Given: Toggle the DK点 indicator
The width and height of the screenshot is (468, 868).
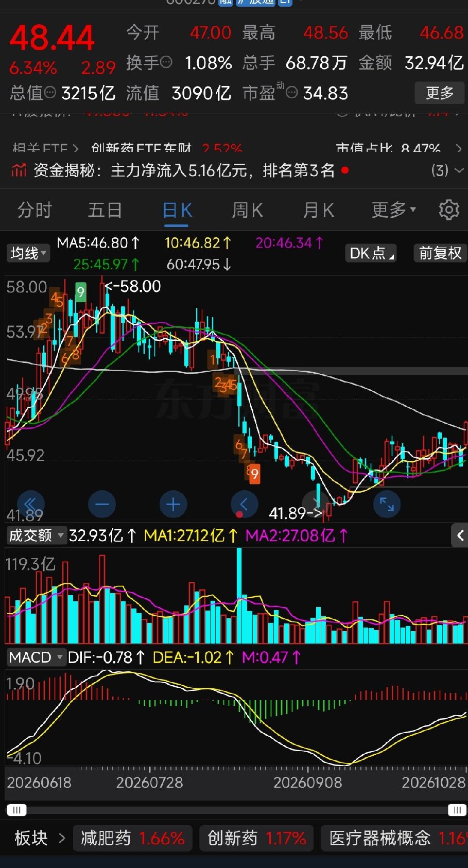Looking at the screenshot, I should [371, 253].
